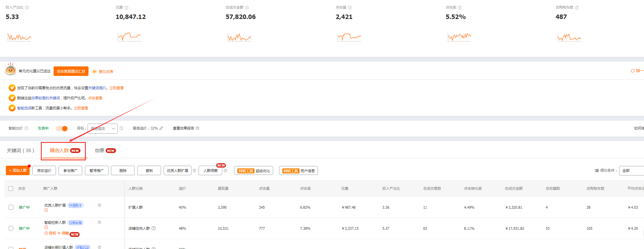Click the 细分条件 list icon

[597, 170]
